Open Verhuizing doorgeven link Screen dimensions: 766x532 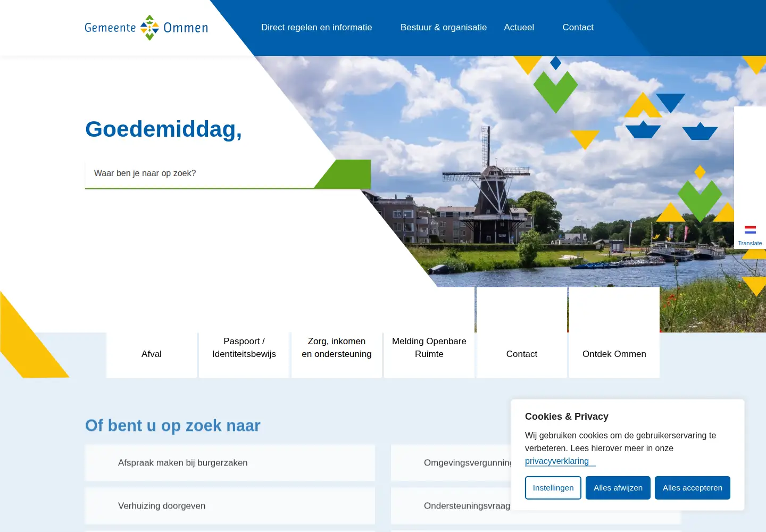click(x=230, y=506)
